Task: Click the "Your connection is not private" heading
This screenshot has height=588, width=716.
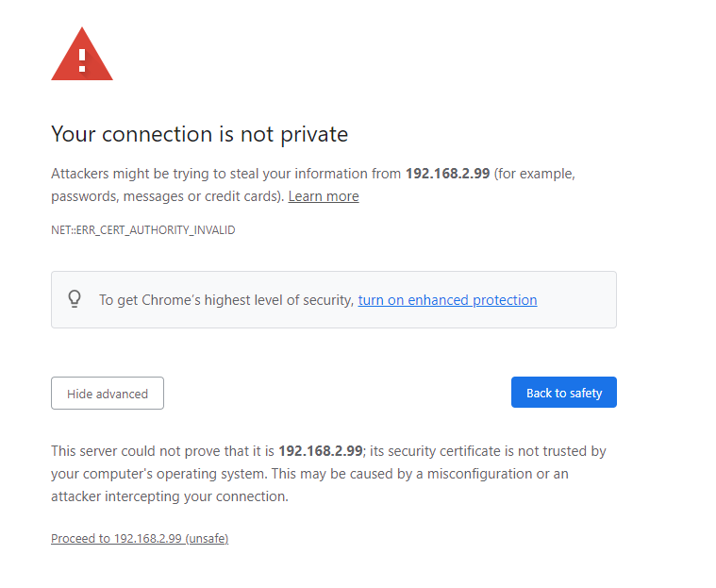Action: pyautogui.click(x=199, y=134)
